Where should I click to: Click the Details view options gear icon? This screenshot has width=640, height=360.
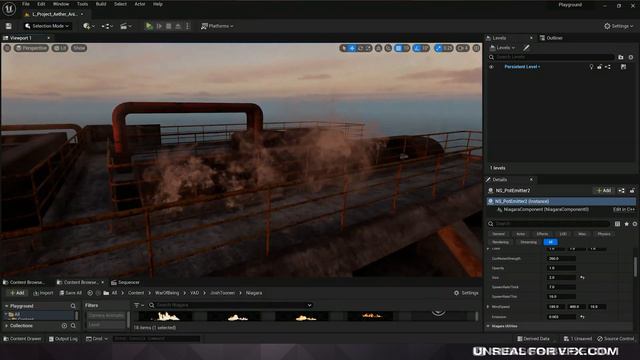pyautogui.click(x=635, y=224)
